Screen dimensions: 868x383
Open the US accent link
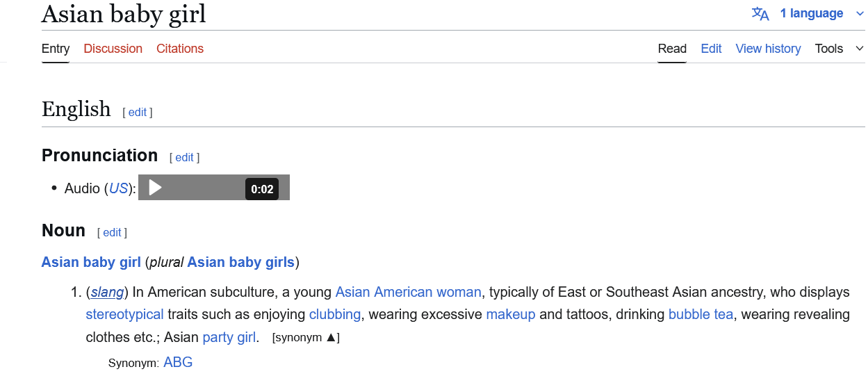(119, 188)
